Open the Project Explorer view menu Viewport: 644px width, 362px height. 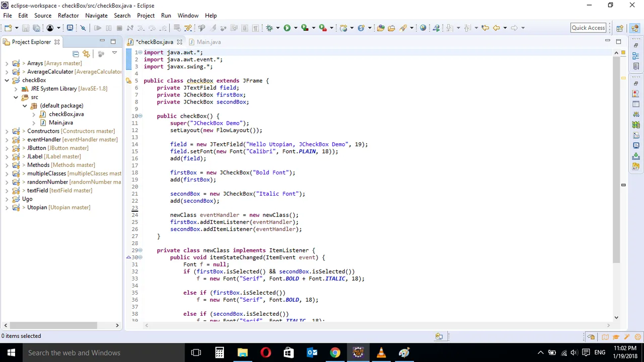(114, 53)
